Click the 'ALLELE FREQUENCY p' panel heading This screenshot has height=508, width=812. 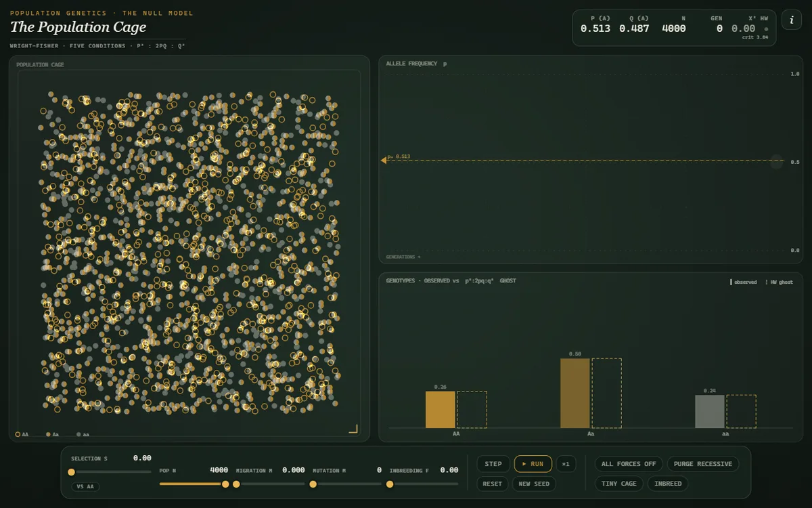416,64
